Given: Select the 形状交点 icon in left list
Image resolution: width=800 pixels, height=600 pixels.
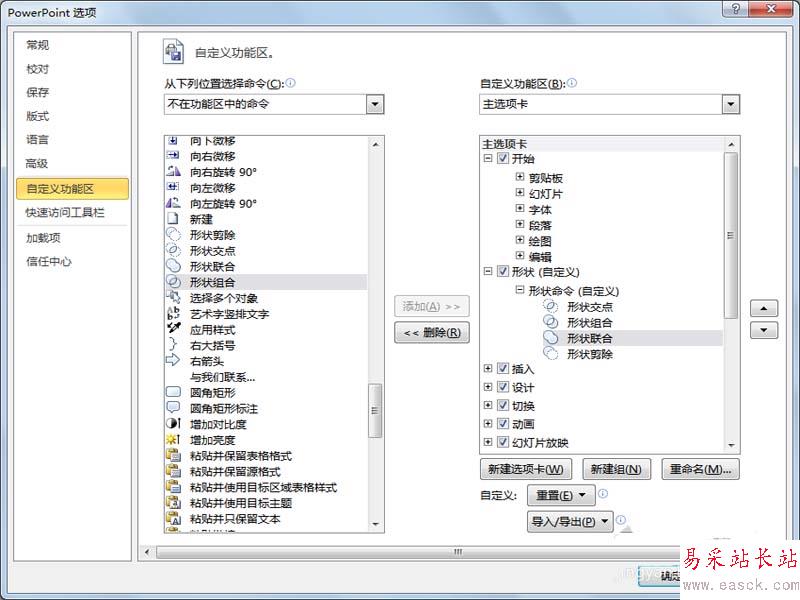Looking at the screenshot, I should [x=173, y=251].
